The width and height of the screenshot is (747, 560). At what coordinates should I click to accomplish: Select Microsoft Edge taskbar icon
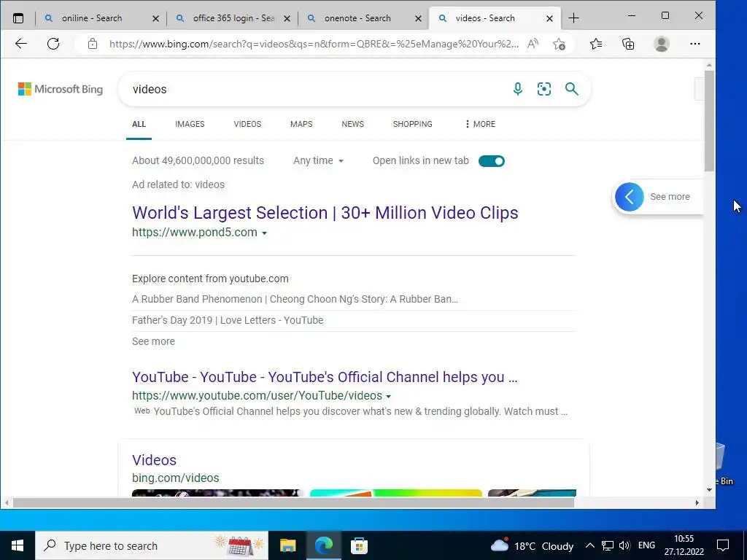tap(323, 545)
